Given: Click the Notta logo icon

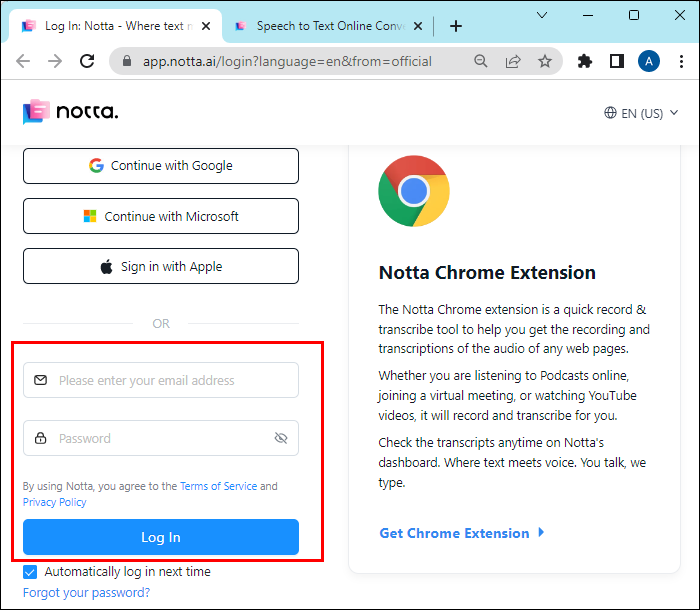Looking at the screenshot, I should click(x=37, y=112).
